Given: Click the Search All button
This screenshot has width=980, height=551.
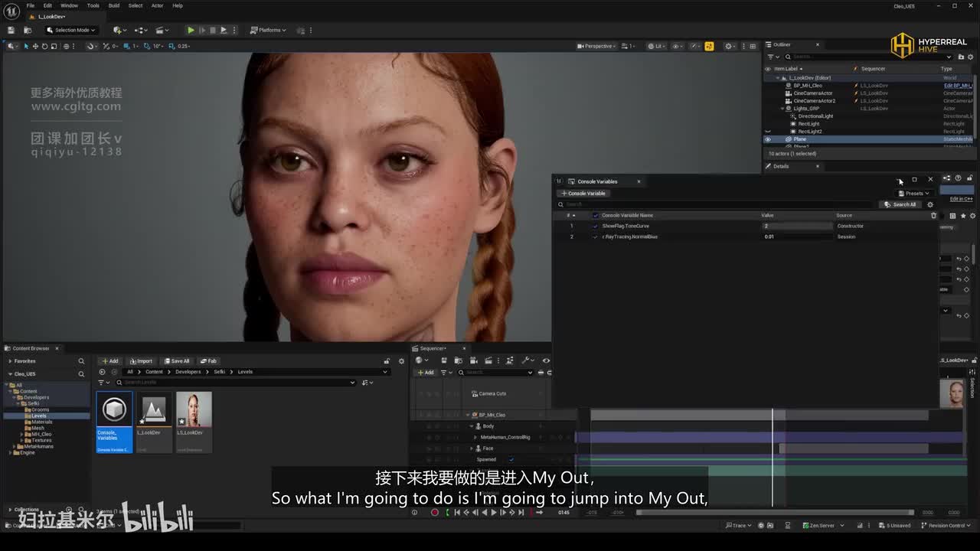Looking at the screenshot, I should point(900,204).
